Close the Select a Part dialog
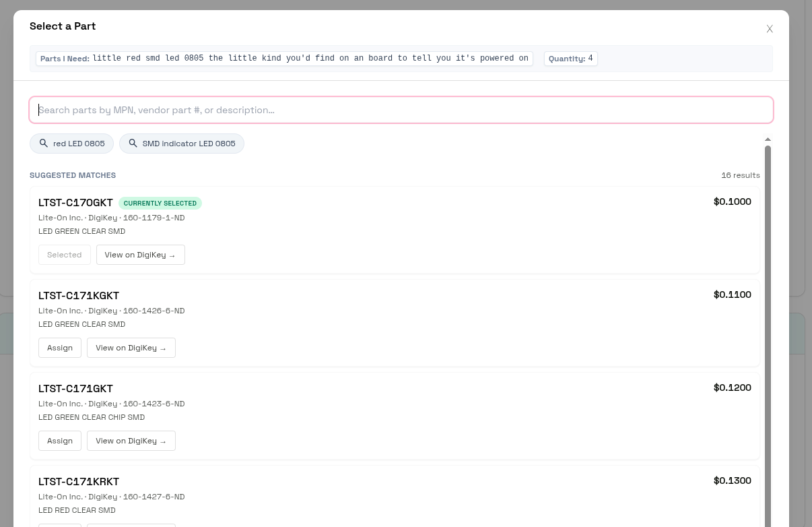812x527 pixels. click(770, 29)
